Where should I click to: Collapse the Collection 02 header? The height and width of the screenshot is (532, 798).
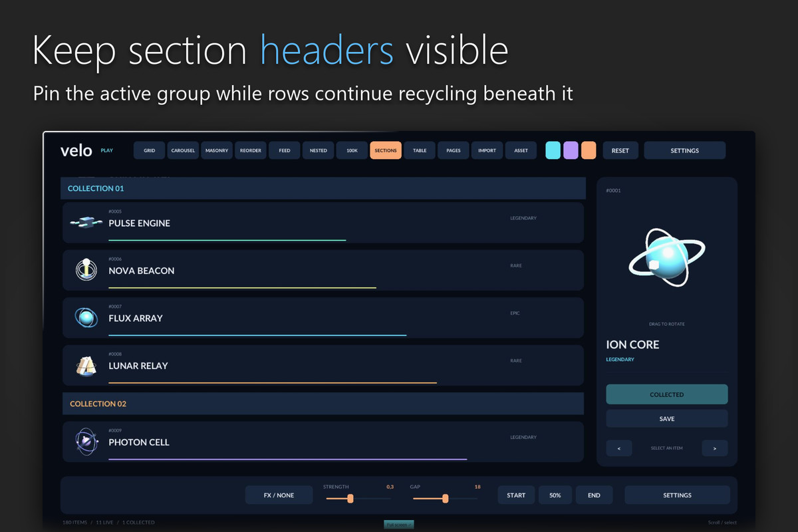point(323,404)
